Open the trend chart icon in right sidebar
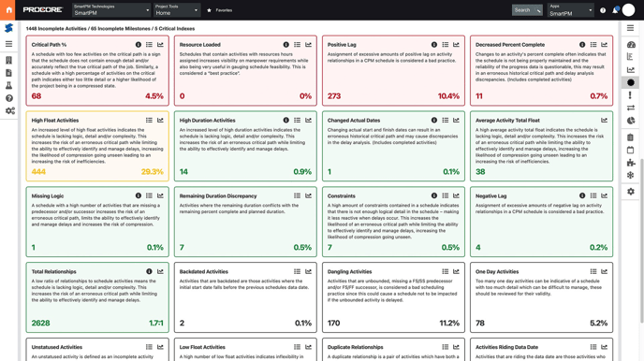 click(631, 70)
